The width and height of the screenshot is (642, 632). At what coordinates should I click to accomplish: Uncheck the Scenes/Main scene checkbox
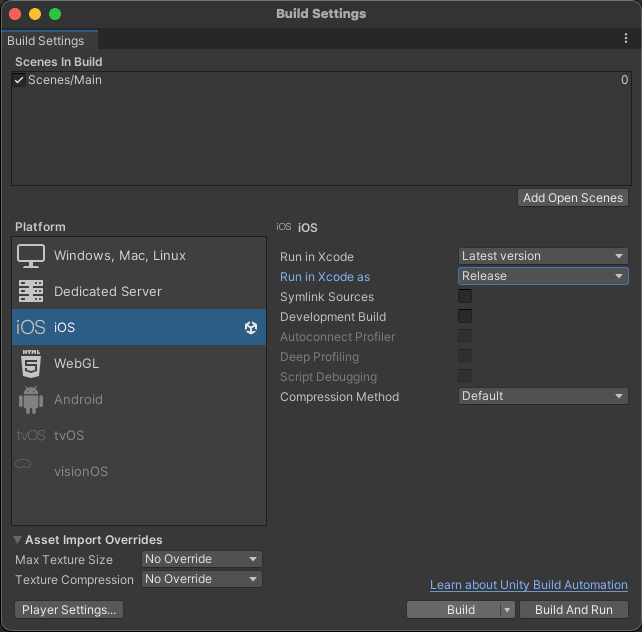[x=19, y=80]
